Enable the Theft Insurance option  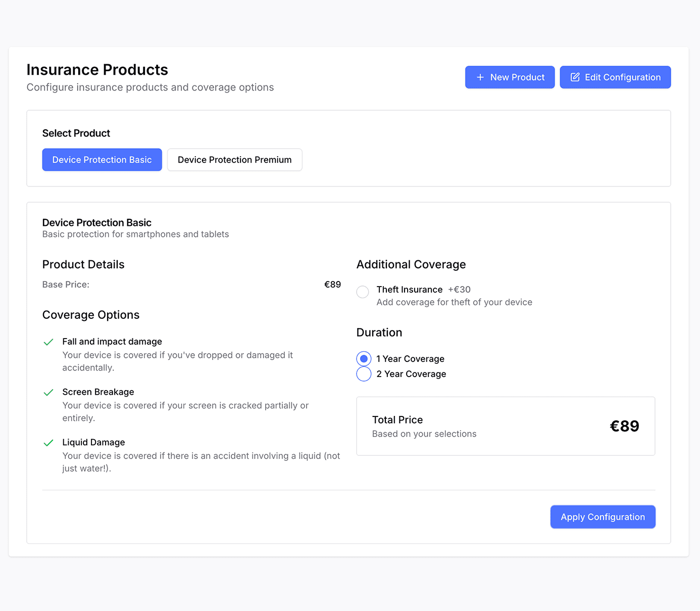coord(363,292)
